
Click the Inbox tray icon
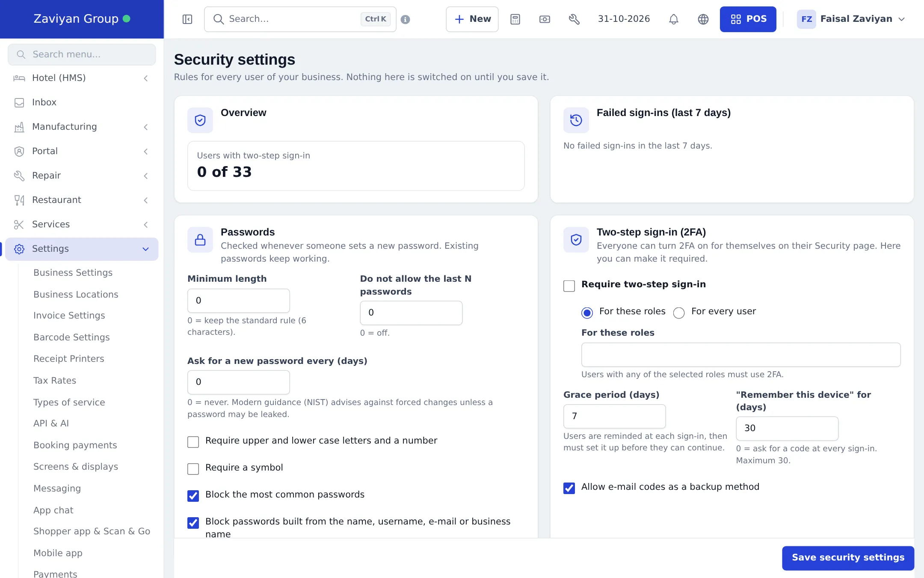[19, 102]
